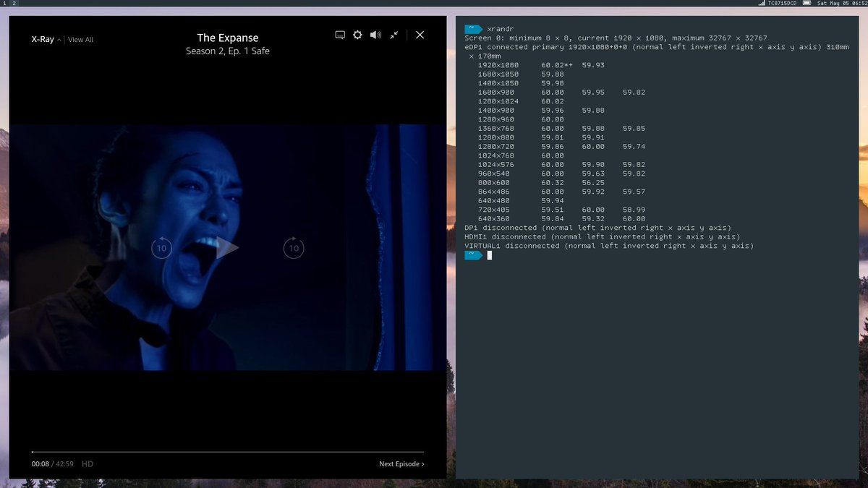Exit fullscreen in video player

click(x=393, y=35)
